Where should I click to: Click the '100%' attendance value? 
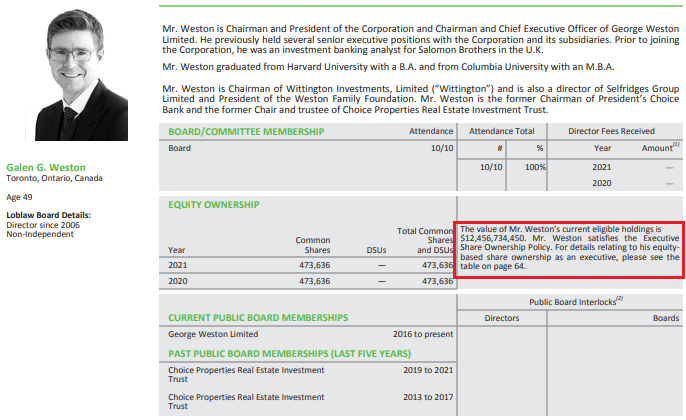[535, 167]
